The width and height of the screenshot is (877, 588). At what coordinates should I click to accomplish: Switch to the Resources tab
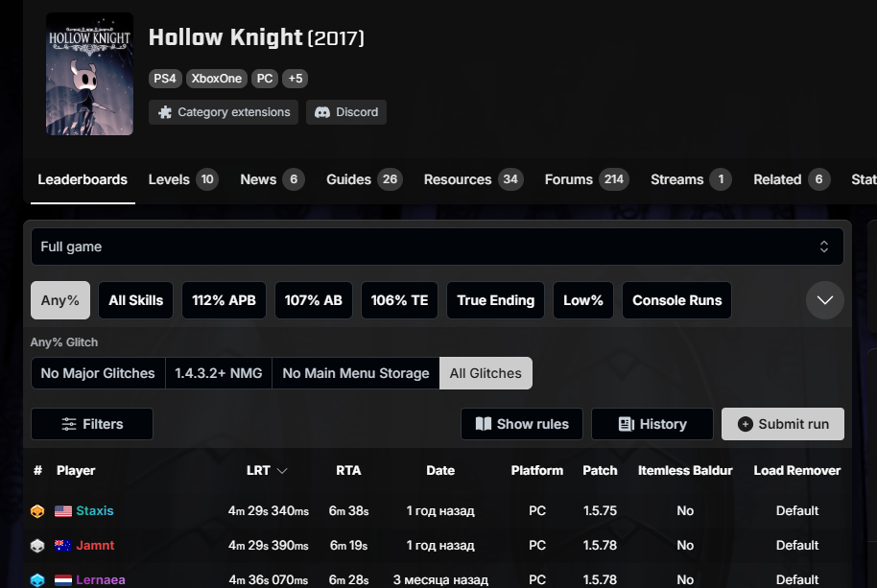tap(474, 179)
